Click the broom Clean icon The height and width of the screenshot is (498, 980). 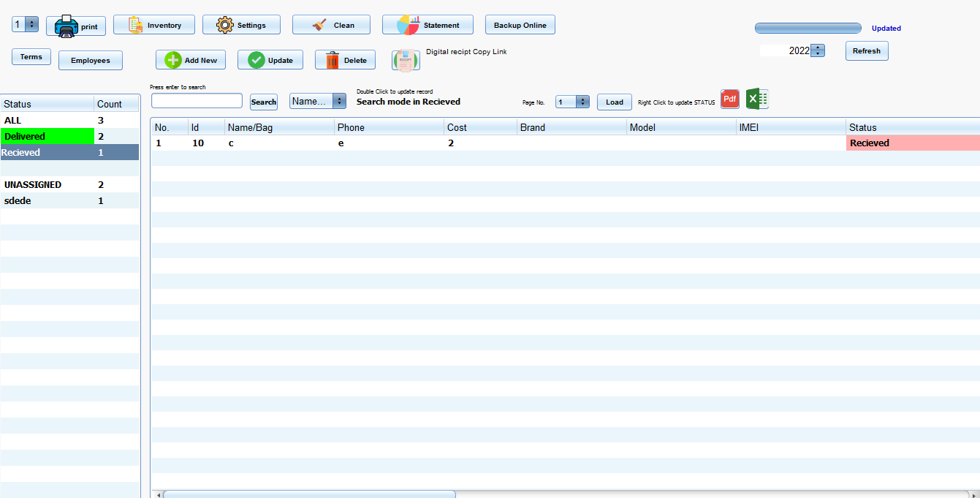pyautogui.click(x=319, y=25)
